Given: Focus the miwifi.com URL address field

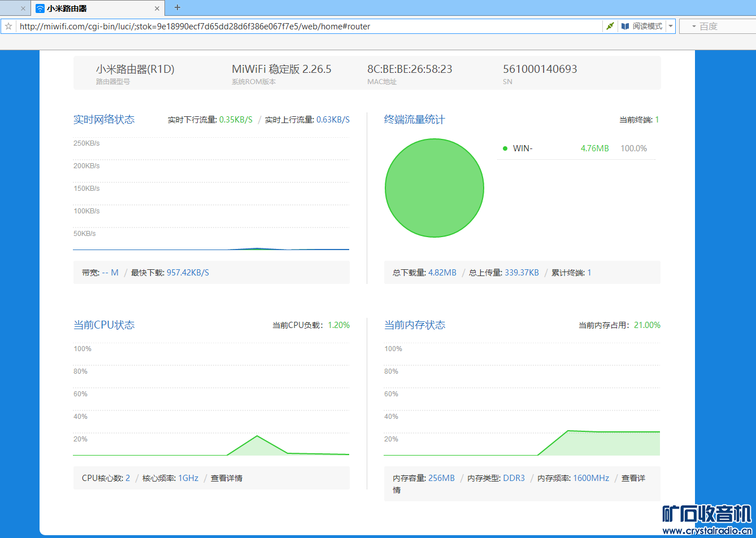Looking at the screenshot, I should pyautogui.click(x=310, y=27).
